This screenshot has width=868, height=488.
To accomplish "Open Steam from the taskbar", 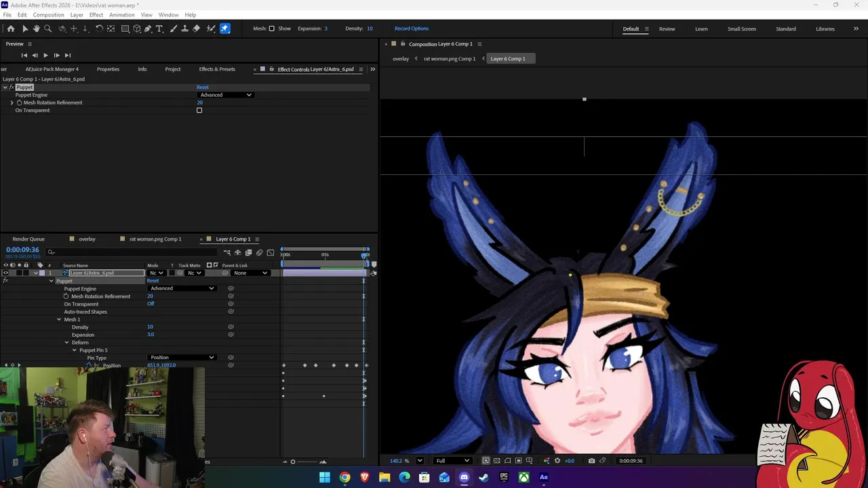I will pos(484,477).
